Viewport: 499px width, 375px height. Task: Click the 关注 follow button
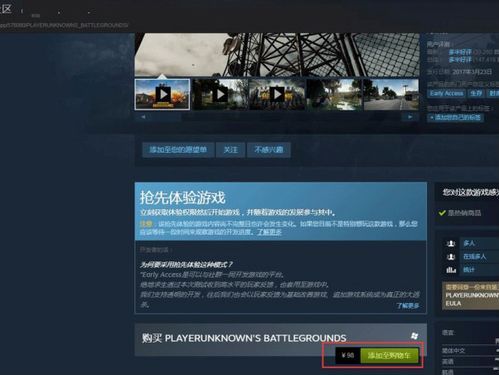click(x=230, y=150)
